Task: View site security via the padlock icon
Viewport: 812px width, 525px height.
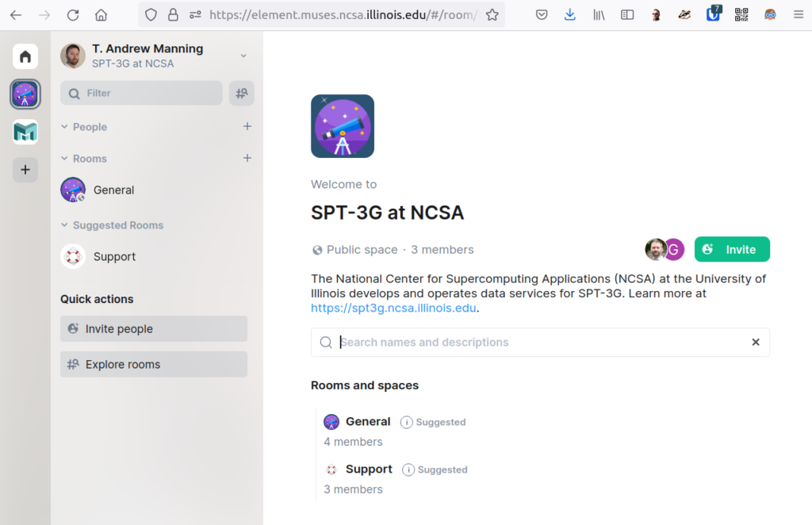Action: [x=173, y=15]
